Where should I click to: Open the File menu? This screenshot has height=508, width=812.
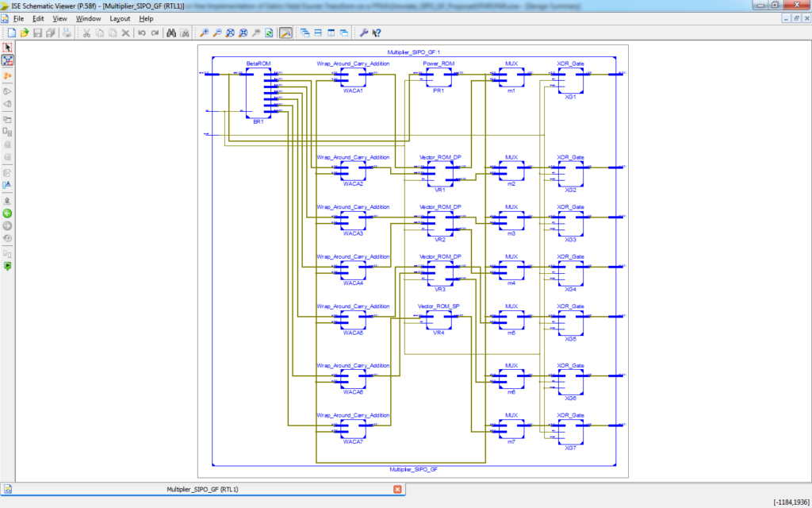point(17,17)
